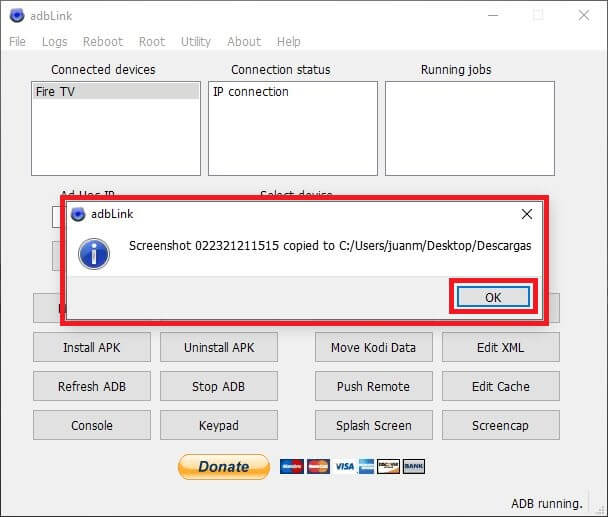Click the Donate PayPal button
Image resolution: width=608 pixels, height=517 pixels.
(224, 467)
